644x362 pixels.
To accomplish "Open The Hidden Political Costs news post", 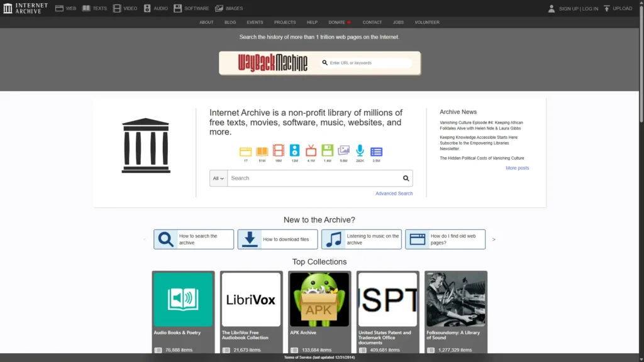I will (x=482, y=158).
